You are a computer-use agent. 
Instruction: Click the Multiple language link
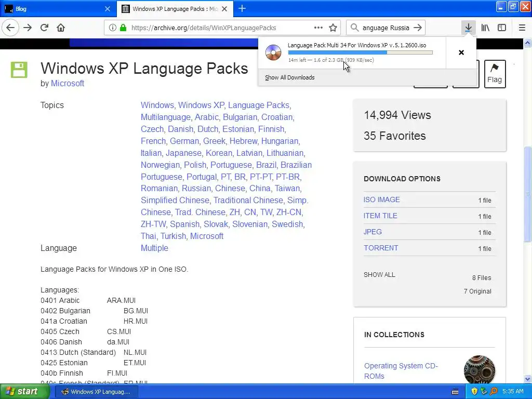pos(154,248)
